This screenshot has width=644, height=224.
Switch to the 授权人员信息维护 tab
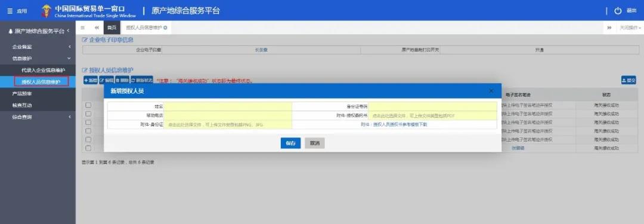pos(144,27)
